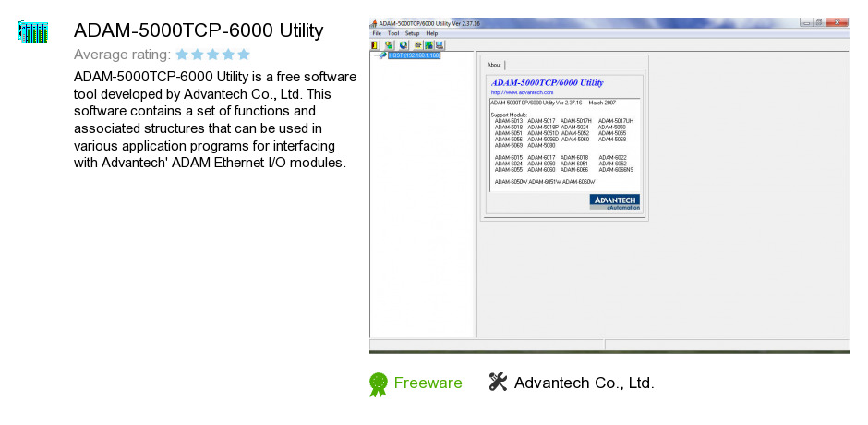Minimize the ADAM utility window

pos(805,23)
